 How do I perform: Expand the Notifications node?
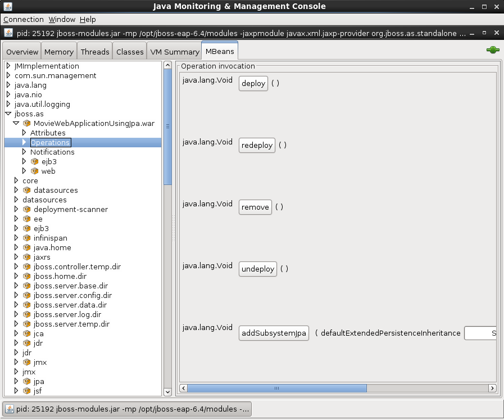point(24,151)
